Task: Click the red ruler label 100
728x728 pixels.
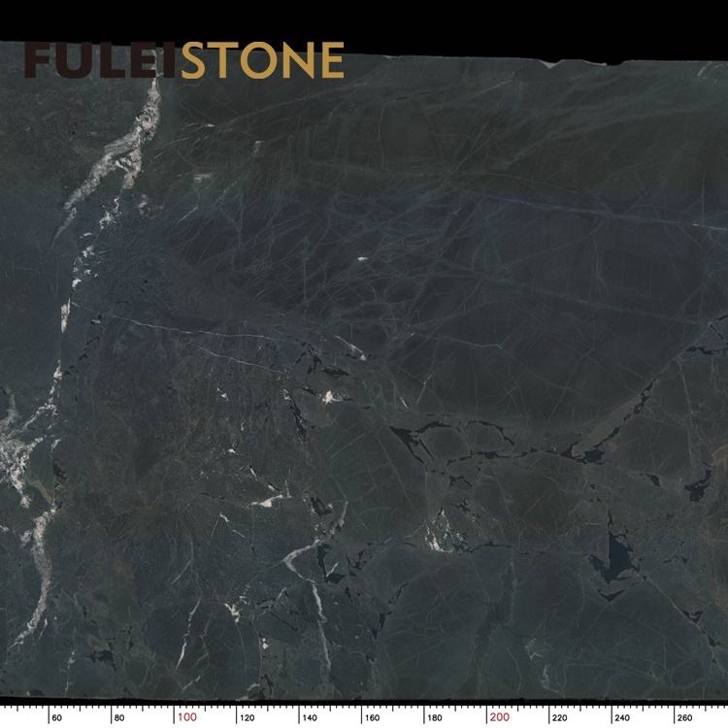Action: [x=187, y=717]
